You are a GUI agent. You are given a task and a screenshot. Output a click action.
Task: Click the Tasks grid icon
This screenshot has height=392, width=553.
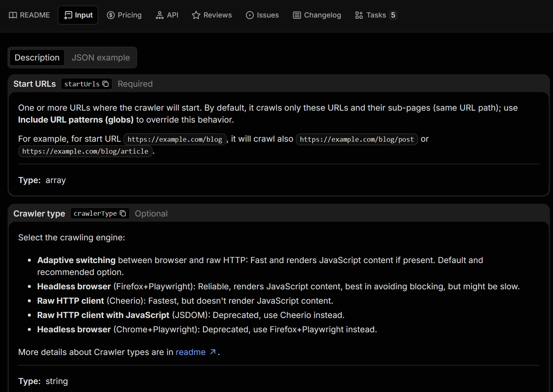(359, 15)
